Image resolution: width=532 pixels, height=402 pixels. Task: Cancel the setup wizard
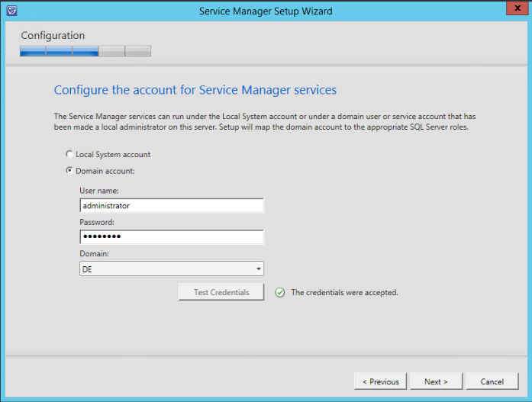click(492, 381)
